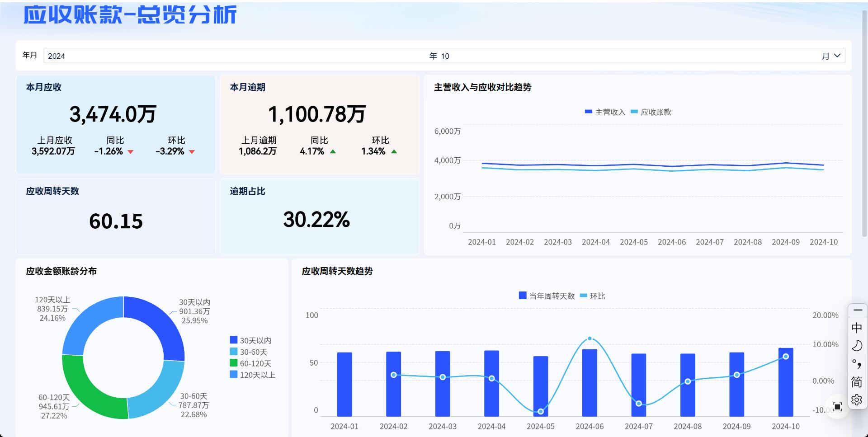Click the 简 simplified Chinese icon

[857, 382]
